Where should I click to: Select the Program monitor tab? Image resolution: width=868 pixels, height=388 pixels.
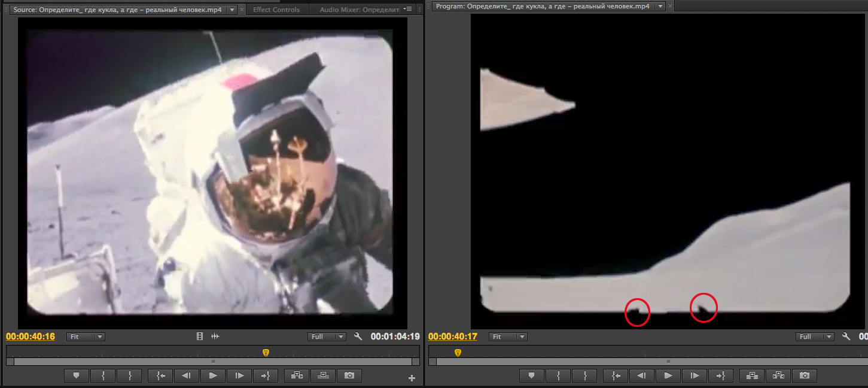point(542,6)
